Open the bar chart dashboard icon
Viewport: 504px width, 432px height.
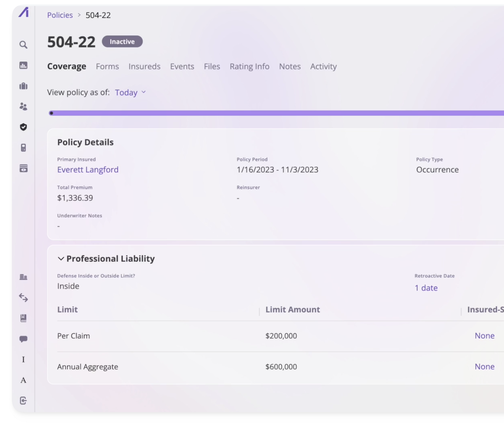(x=23, y=65)
